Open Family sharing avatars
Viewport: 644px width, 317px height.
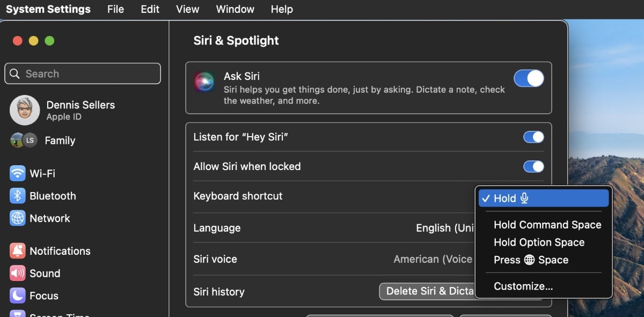[x=24, y=141]
